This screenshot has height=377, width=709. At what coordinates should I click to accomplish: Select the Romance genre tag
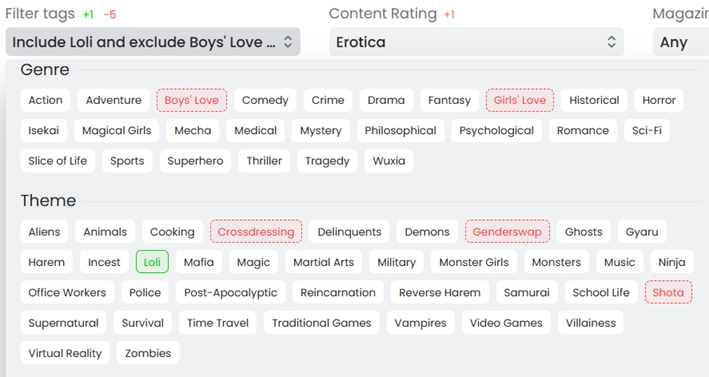pyautogui.click(x=583, y=131)
